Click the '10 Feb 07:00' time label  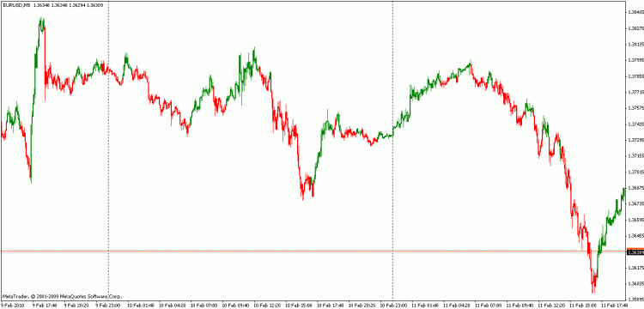click(204, 306)
